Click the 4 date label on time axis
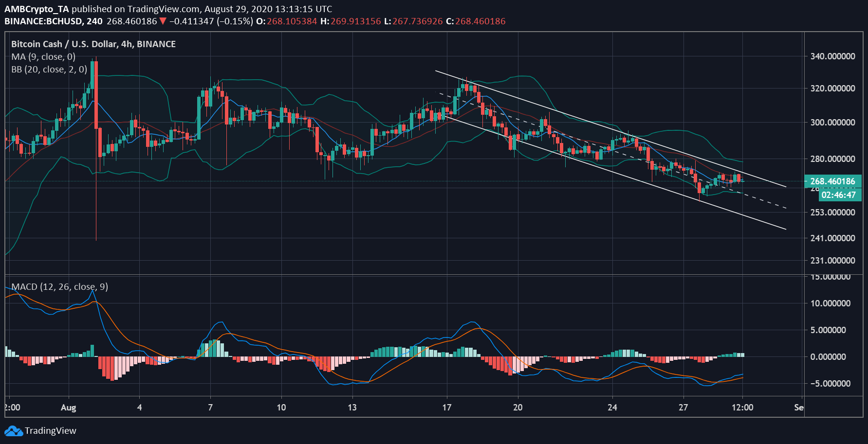This screenshot has width=868, height=444. (x=140, y=408)
